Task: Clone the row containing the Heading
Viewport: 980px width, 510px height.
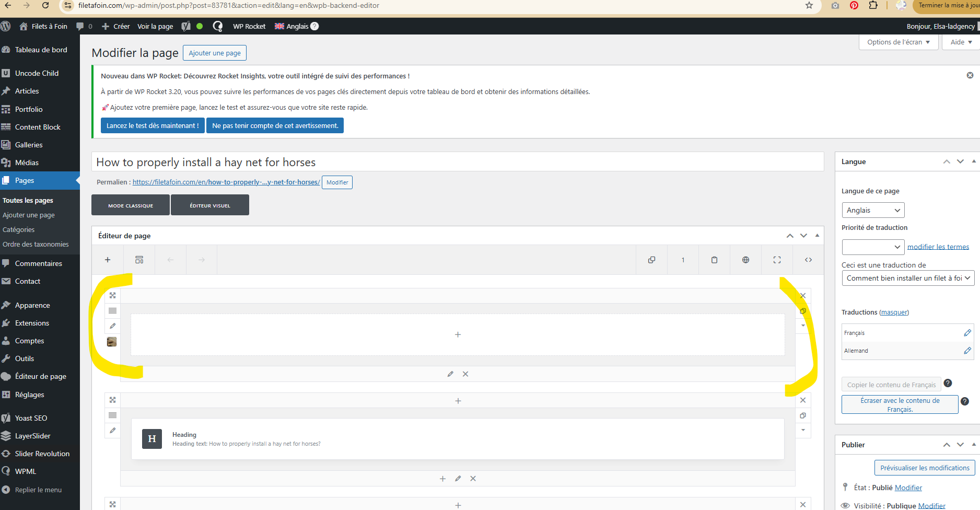Action: tap(803, 415)
